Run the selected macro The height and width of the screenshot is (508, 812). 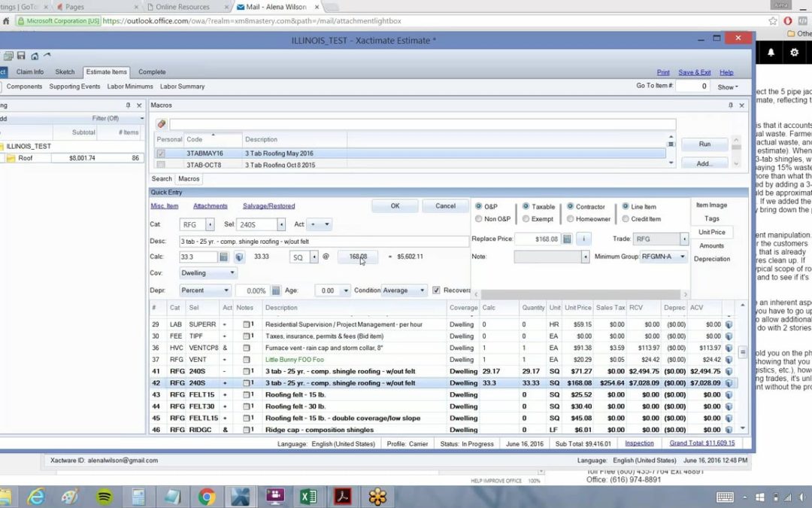(704, 144)
